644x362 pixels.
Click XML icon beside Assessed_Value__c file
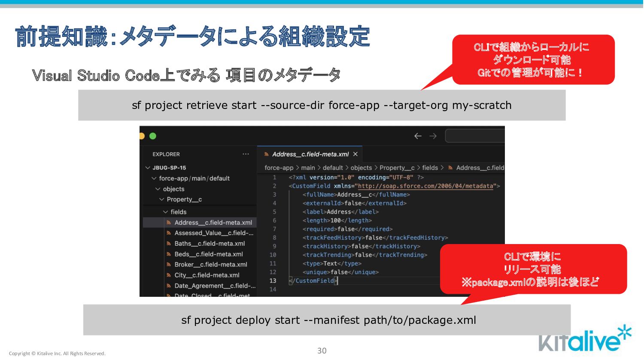169,233
